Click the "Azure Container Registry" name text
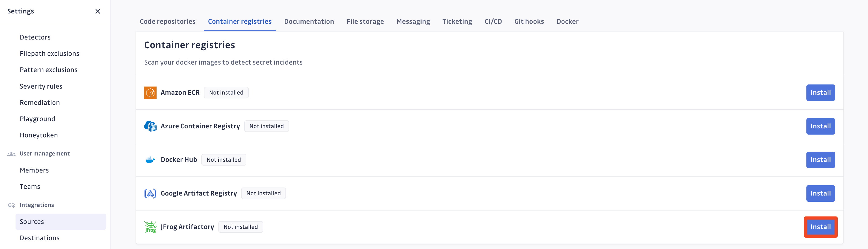 [200, 126]
